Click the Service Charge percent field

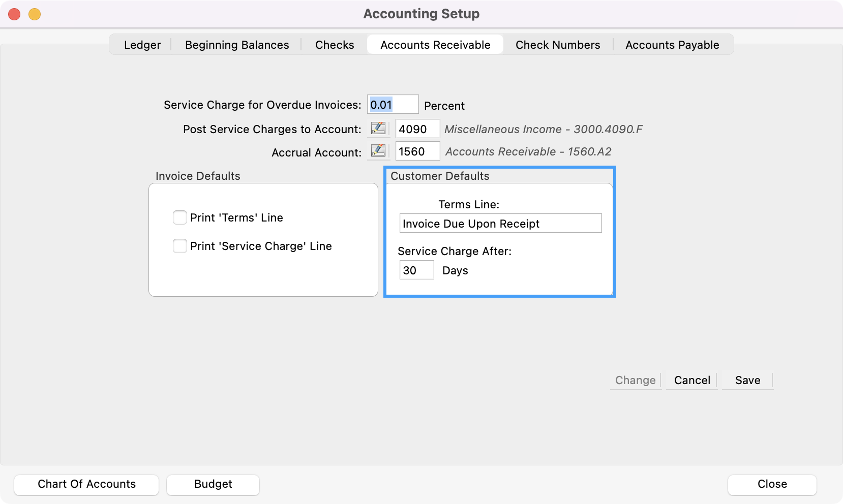pyautogui.click(x=393, y=105)
